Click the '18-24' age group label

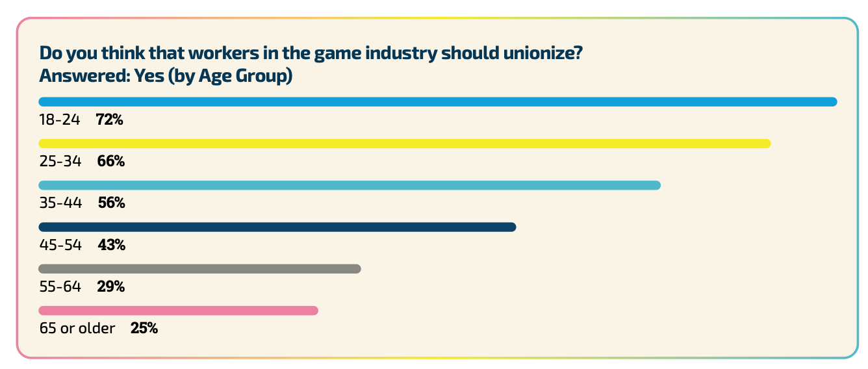60,120
